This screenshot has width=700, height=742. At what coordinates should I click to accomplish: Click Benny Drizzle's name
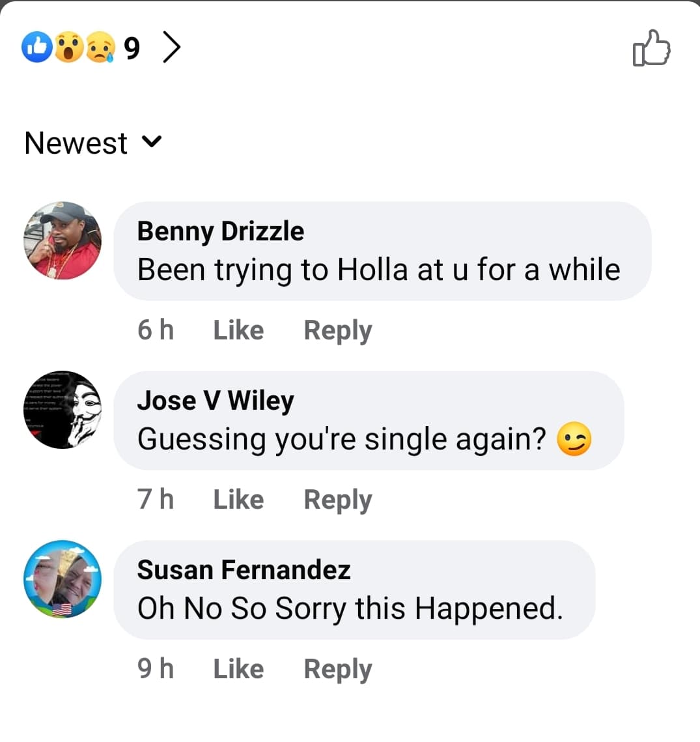click(220, 231)
